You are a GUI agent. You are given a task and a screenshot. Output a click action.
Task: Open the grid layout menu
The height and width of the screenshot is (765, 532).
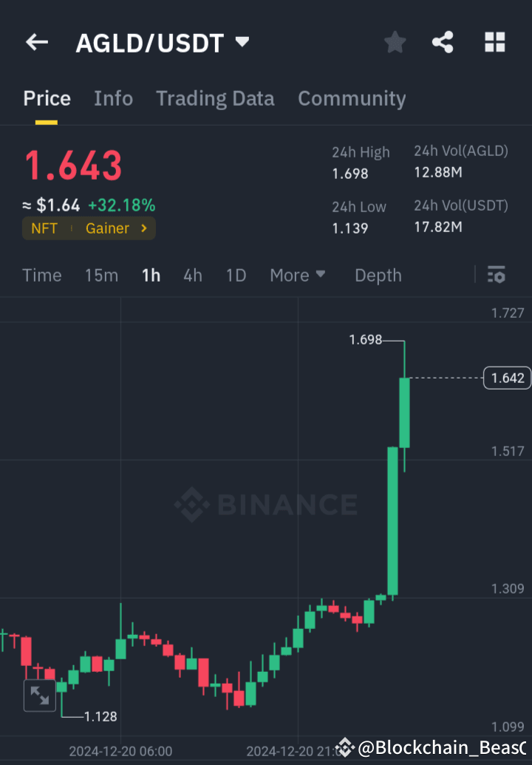tap(494, 42)
